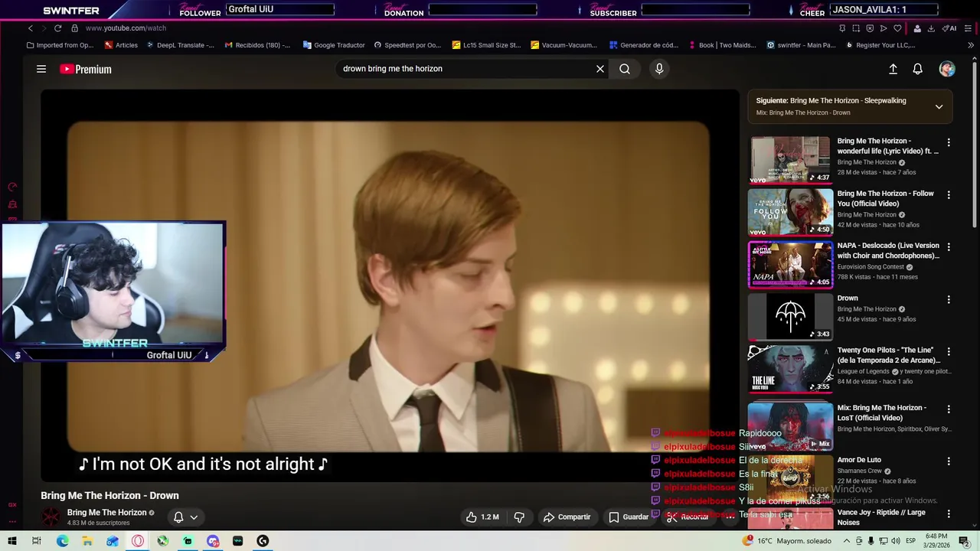Play NAPA Deslocado thumbnail
Screen dimensions: 980x551
pyautogui.click(x=790, y=264)
